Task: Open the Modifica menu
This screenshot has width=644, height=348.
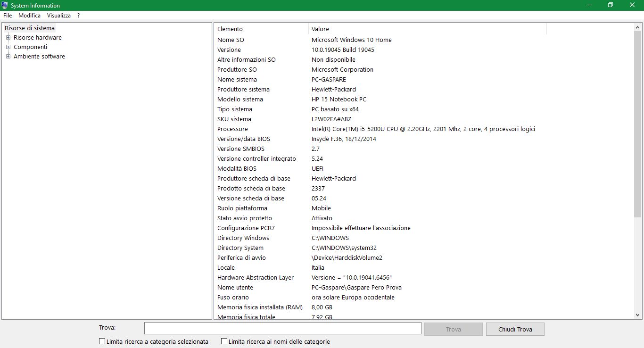Action: [29, 16]
